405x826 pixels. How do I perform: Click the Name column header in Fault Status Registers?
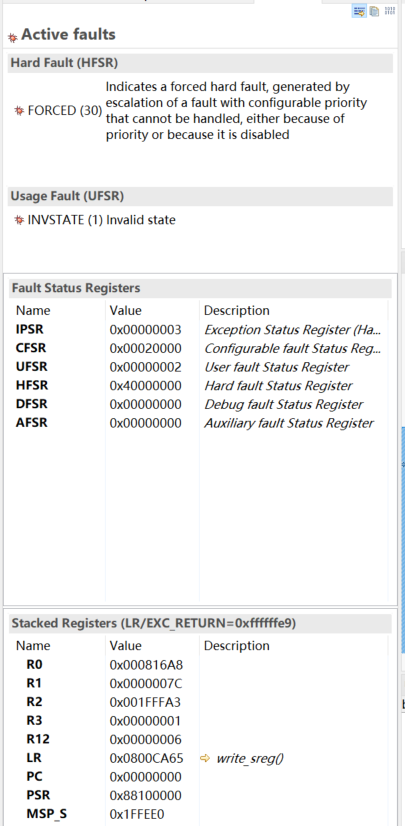[x=33, y=310]
